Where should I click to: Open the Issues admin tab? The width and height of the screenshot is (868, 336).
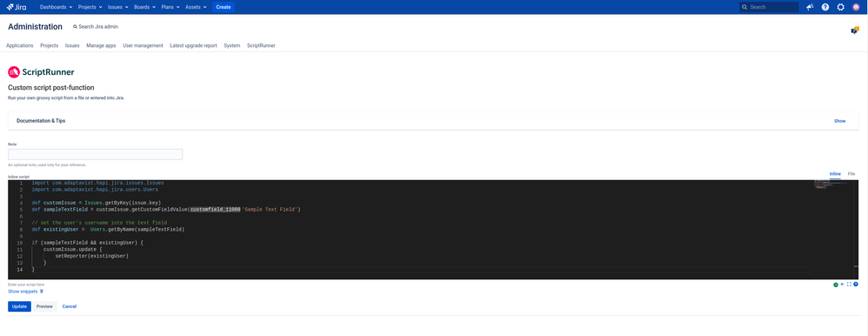pyautogui.click(x=72, y=45)
